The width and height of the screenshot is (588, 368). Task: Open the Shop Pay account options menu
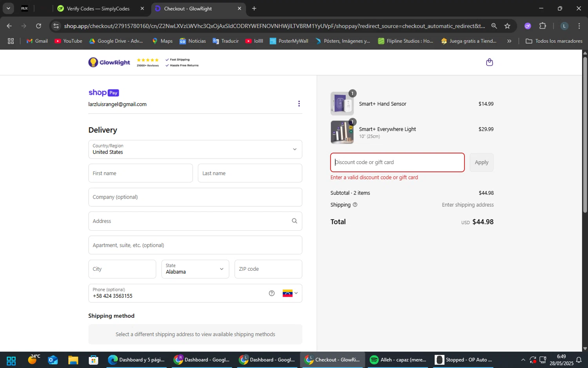299,104
